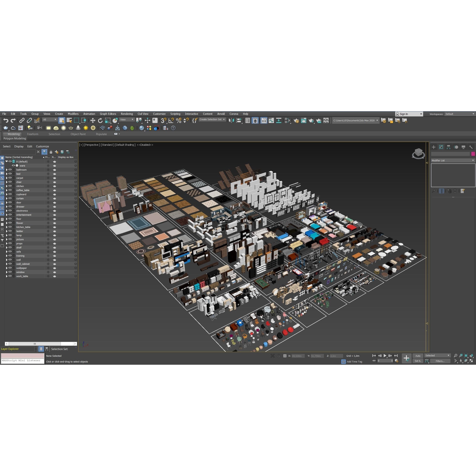Open the Curve Editor icon

tap(271, 120)
